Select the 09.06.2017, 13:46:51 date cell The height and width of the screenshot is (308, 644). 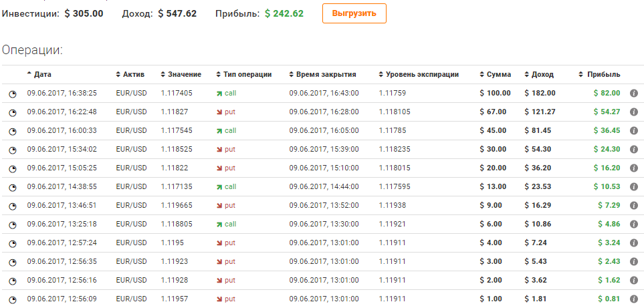[62, 206]
